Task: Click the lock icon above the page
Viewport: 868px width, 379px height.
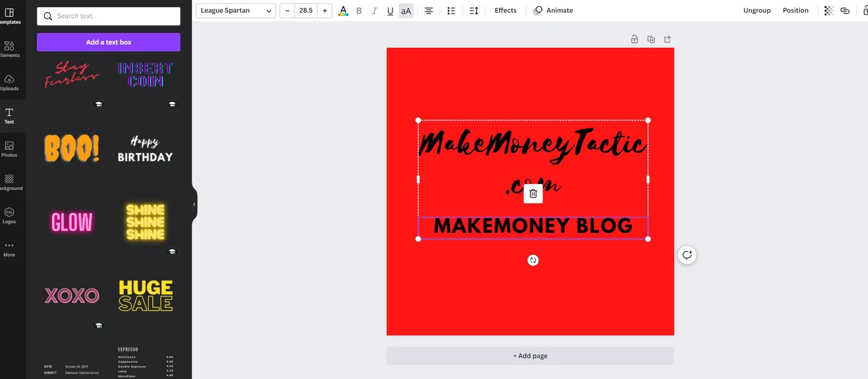Action: 634,39
